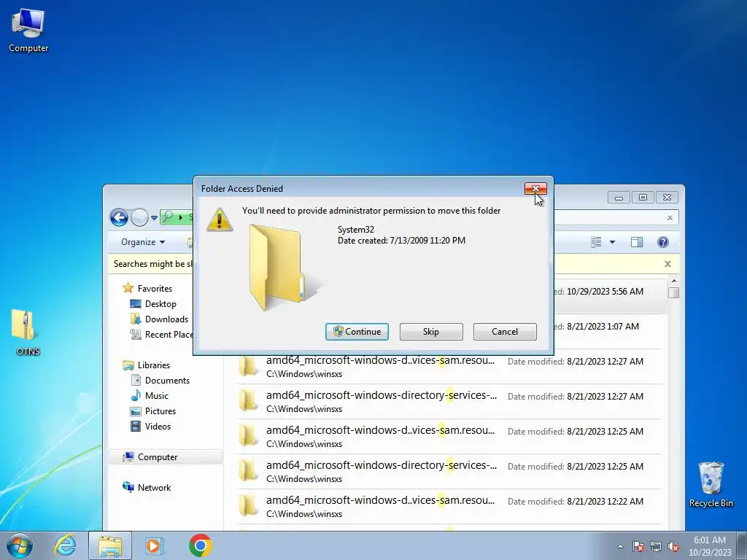
Task: Open Desktop in Favorites
Action: (x=160, y=304)
